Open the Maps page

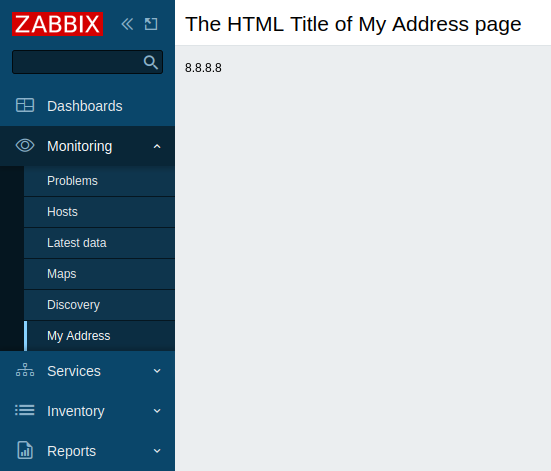99,274
